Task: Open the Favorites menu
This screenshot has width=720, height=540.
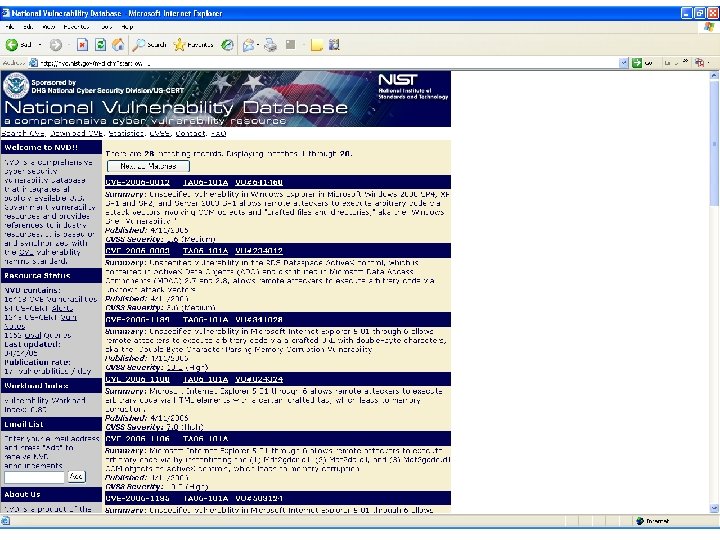Action: (76, 27)
